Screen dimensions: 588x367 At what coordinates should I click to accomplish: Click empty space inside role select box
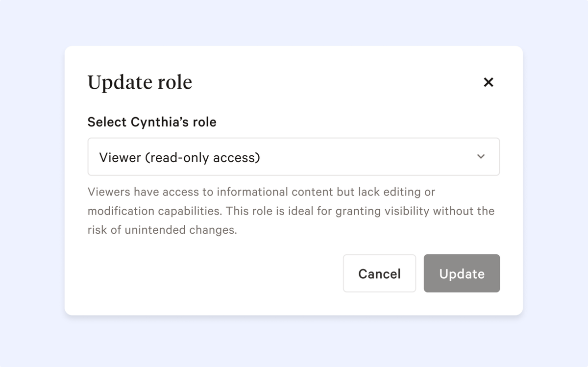coord(367,157)
